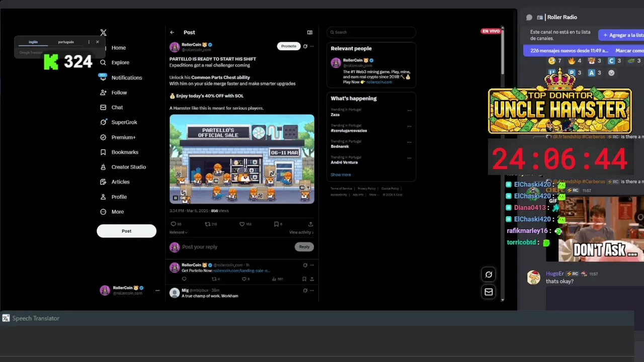Click Marcar como leído in Discord banner
The height and width of the screenshot is (362, 644).
(x=630, y=51)
